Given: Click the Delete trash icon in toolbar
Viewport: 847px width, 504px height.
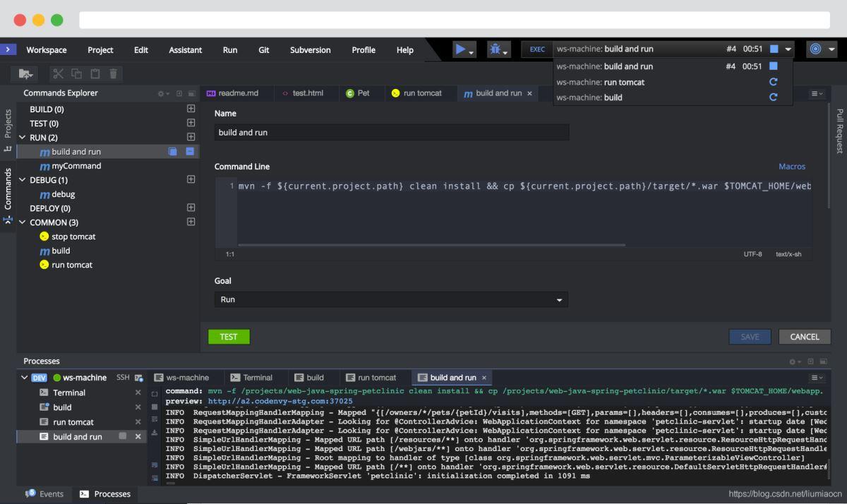Looking at the screenshot, I should (113, 73).
